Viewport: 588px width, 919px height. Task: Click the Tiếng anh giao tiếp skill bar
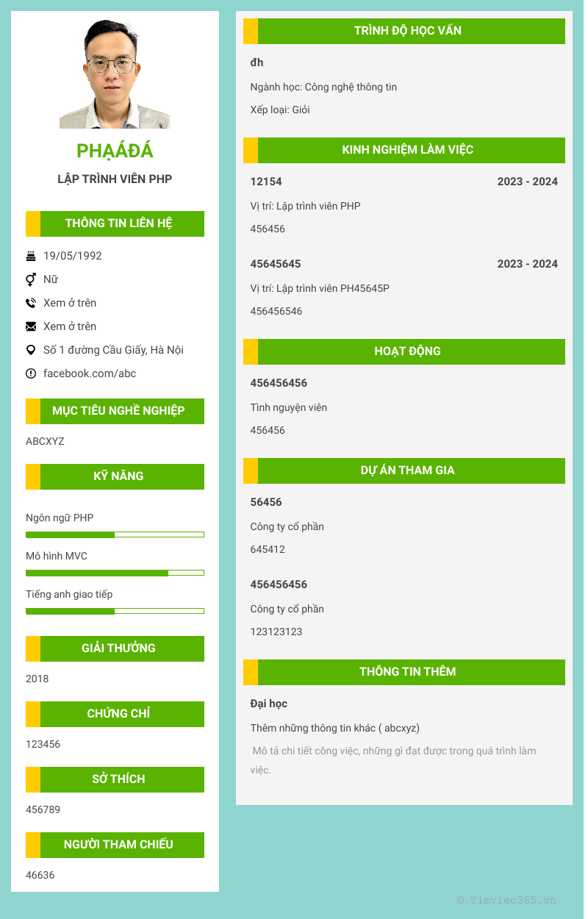pos(115,611)
